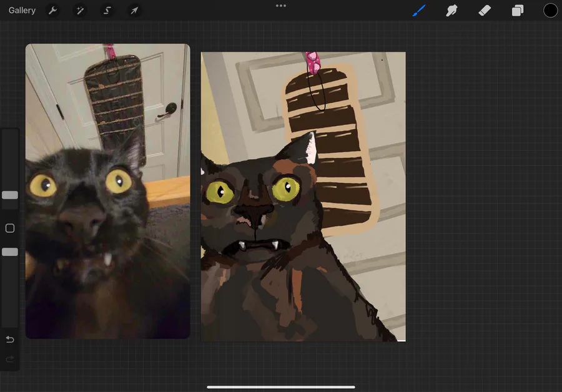Tap the square Modify button in sidebar
Image resolution: width=562 pixels, height=392 pixels.
(x=10, y=228)
